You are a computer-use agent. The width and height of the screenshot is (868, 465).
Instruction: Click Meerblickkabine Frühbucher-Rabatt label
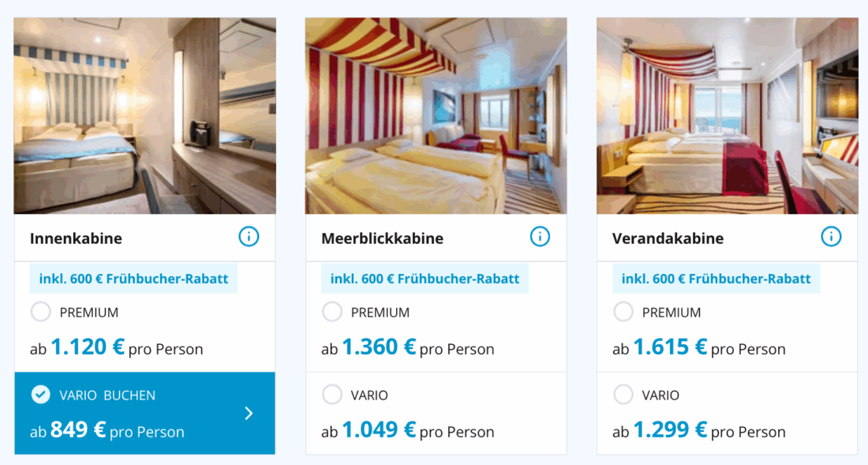point(425,279)
